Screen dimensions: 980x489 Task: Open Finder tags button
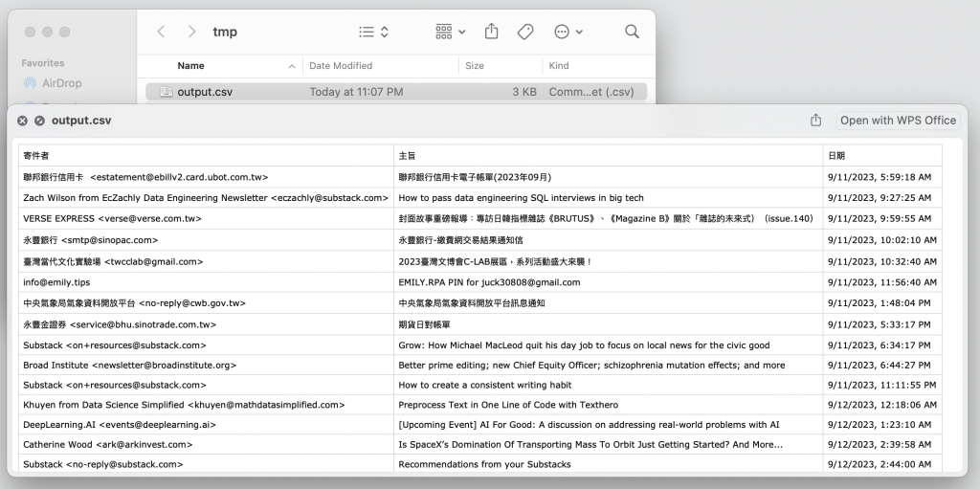pos(525,32)
